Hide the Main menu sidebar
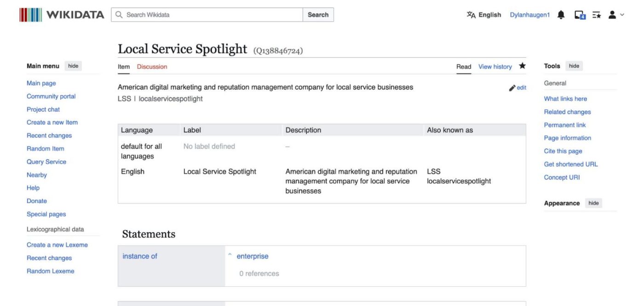Screen dimensions: 644x306 click(73, 66)
